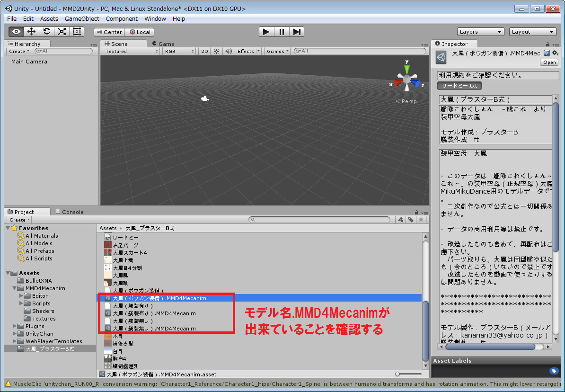Image resolution: width=565 pixels, height=392 pixels.
Task: Select the Hand (view) tool
Action: pyautogui.click(x=16, y=32)
